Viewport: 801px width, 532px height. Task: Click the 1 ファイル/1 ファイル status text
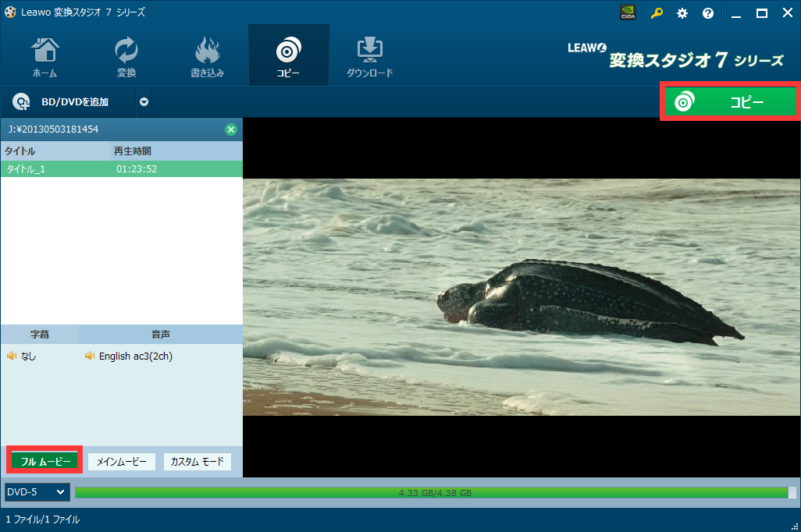[42, 520]
